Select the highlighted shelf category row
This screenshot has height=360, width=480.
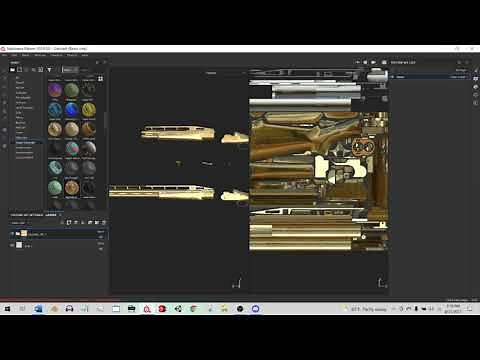coord(27,142)
